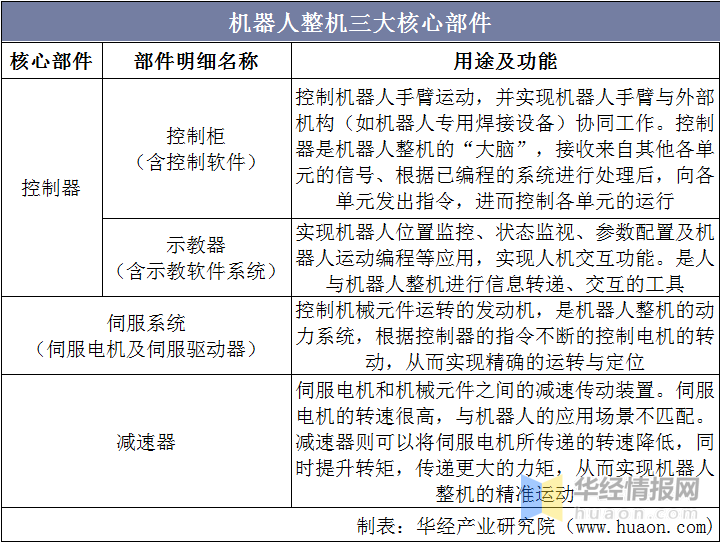Select the '核心部件' column header
722x542 pixels.
coord(51,61)
